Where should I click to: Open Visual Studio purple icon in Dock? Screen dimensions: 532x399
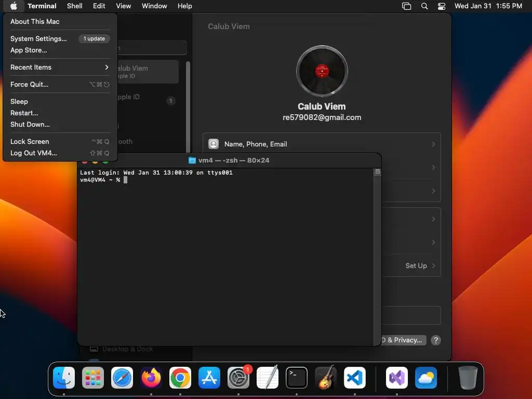(x=397, y=378)
